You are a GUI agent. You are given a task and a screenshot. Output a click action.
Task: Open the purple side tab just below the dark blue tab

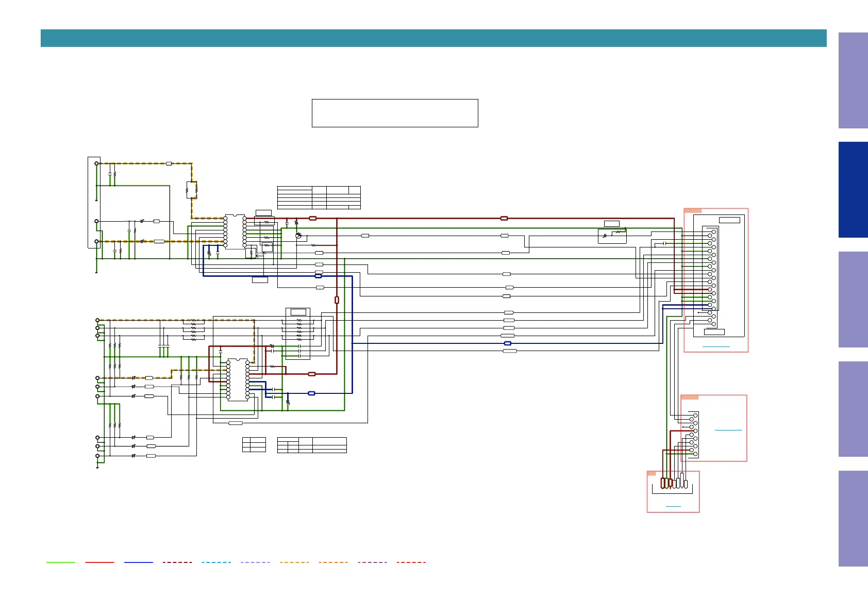(x=853, y=300)
